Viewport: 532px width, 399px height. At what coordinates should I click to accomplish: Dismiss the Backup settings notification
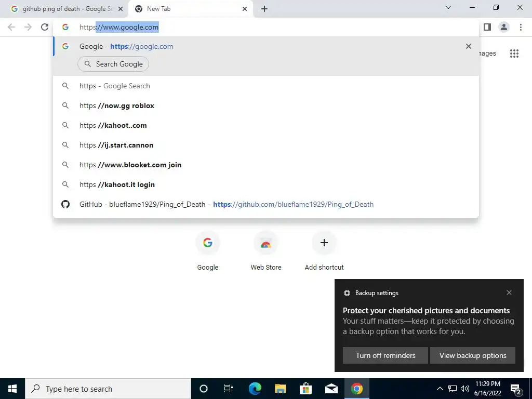pyautogui.click(x=509, y=292)
